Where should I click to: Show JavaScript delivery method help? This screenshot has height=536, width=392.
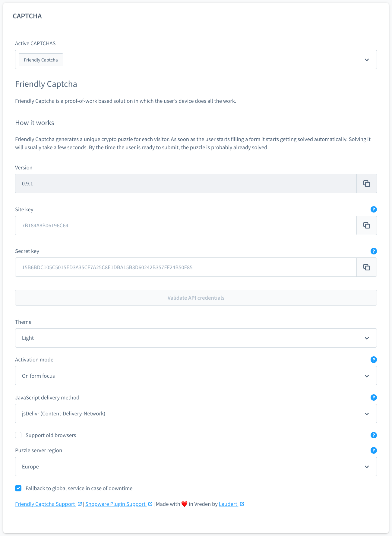point(374,398)
